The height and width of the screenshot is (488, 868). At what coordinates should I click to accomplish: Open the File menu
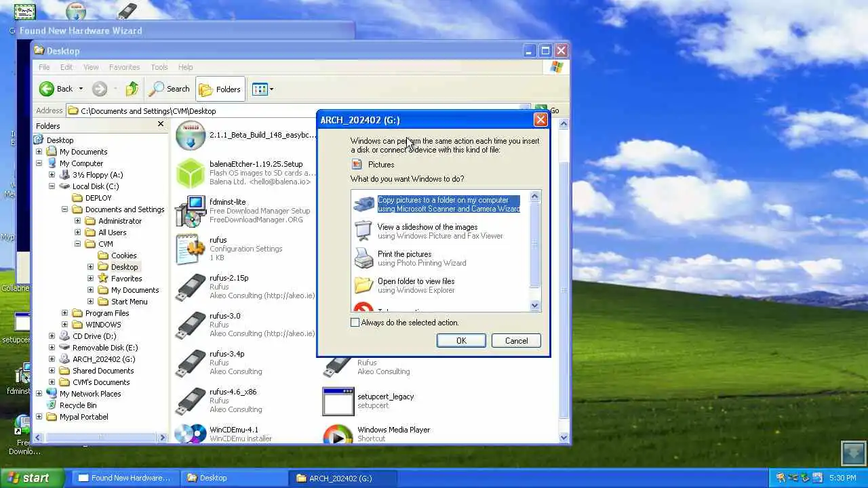click(x=44, y=67)
